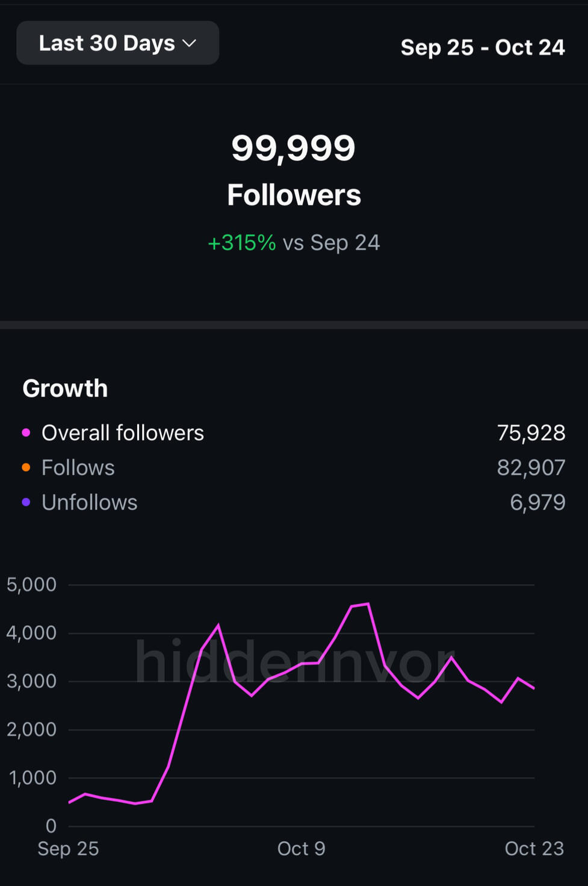The height and width of the screenshot is (886, 588).
Task: Click the Sep 25 x-axis label
Action: click(x=68, y=849)
